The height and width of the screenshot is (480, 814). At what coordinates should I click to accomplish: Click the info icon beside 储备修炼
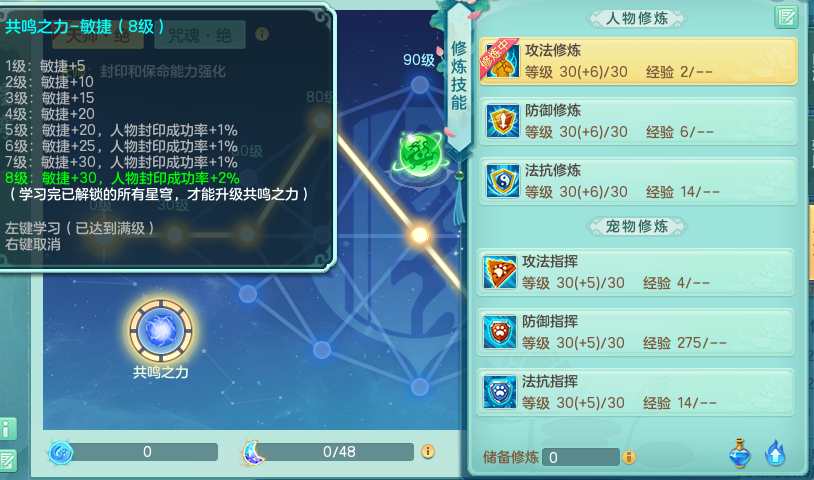tap(629, 457)
